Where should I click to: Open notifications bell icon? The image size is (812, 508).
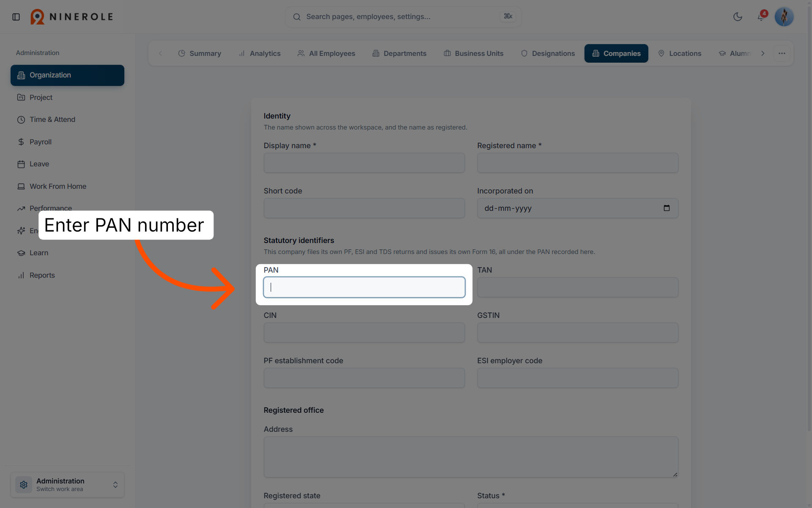(761, 17)
